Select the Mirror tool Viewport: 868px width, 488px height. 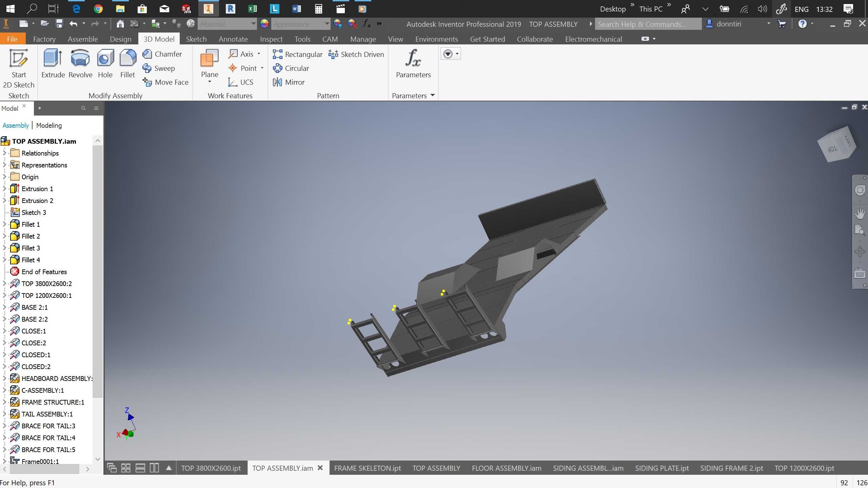coord(289,82)
